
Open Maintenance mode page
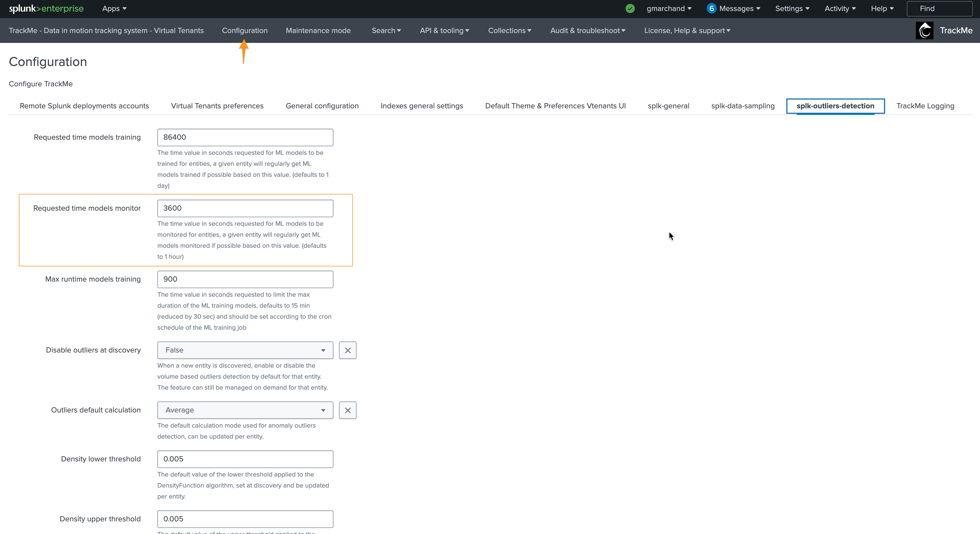[318, 31]
